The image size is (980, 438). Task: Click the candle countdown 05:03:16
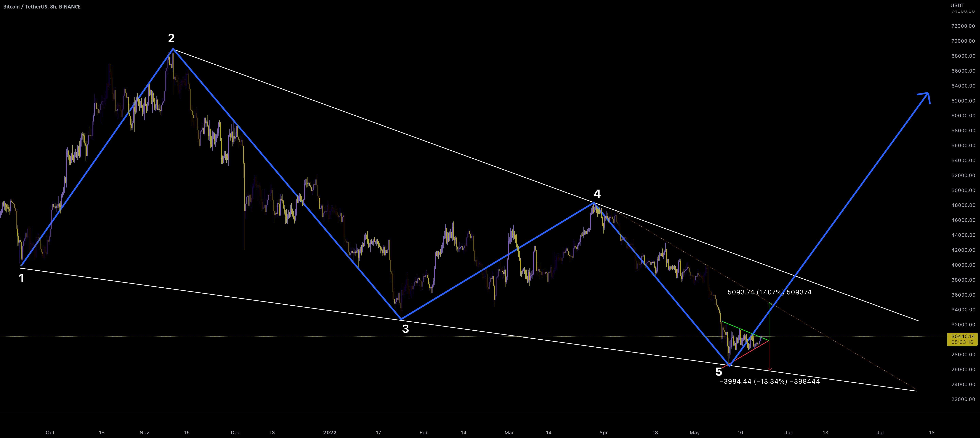[963, 342]
